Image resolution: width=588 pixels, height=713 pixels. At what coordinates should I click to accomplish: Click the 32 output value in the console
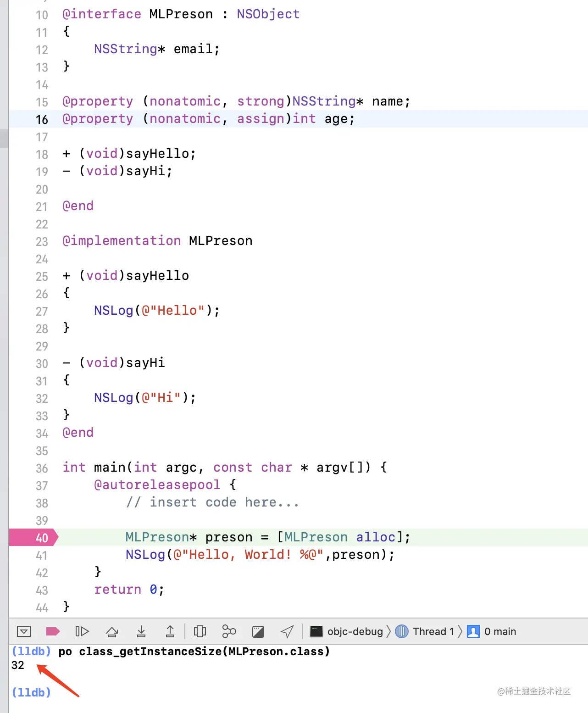[17, 665]
